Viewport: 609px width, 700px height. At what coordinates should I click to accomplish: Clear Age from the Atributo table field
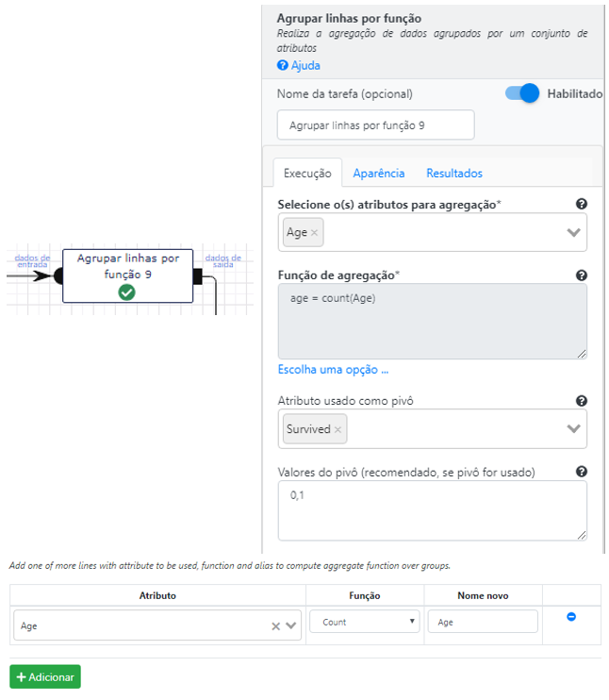275,626
